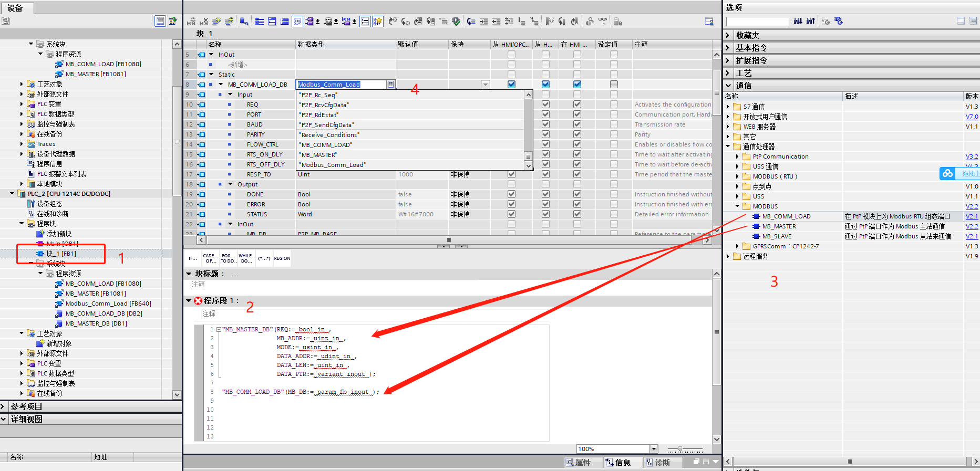Toggle setpoint checkbox for MB_COMM_LOAD_DB row
Image resolution: width=980 pixels, height=471 pixels.
pyautogui.click(x=614, y=85)
